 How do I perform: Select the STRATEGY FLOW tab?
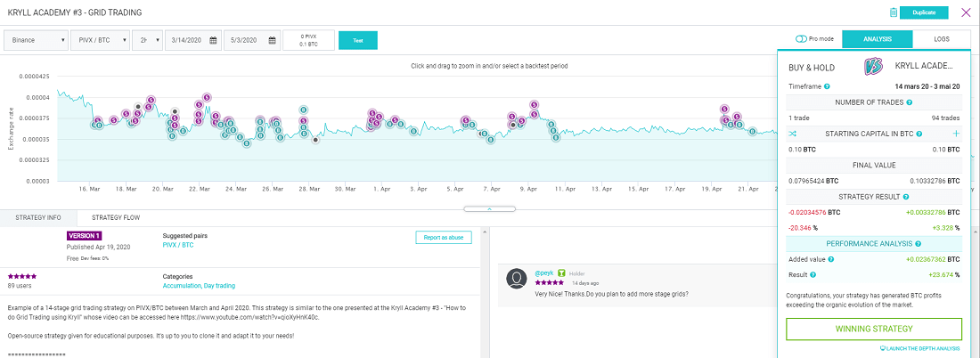tap(116, 217)
